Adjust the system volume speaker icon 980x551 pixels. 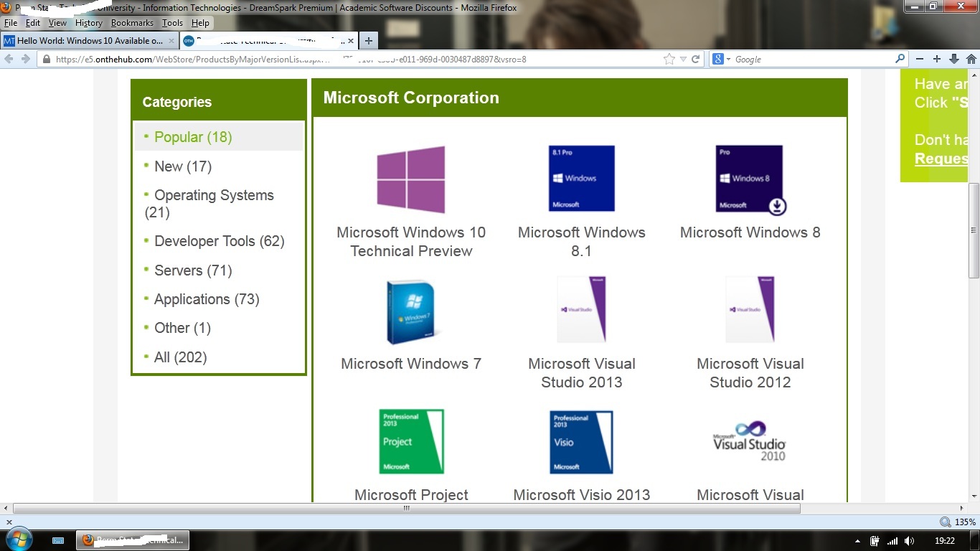point(910,541)
